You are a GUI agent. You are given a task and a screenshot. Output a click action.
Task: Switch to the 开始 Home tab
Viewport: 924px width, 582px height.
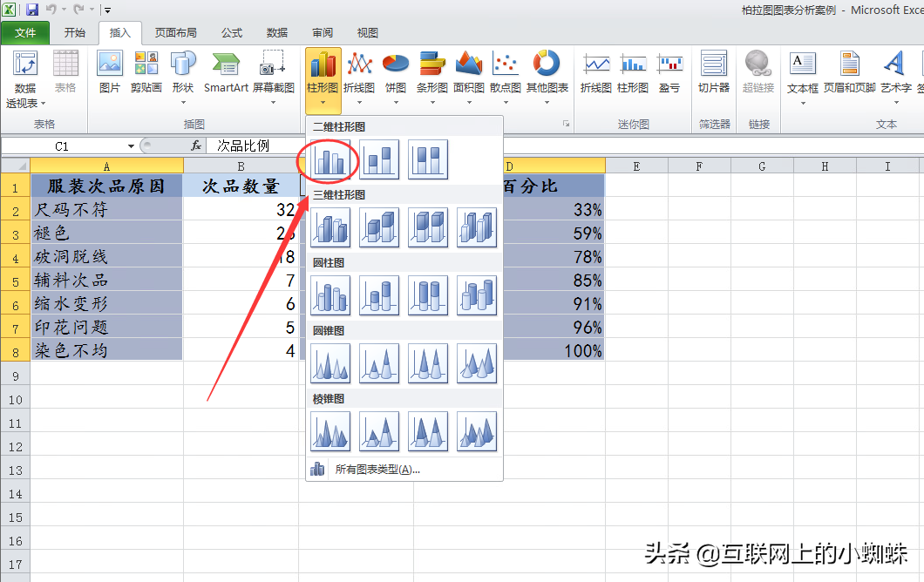pos(75,33)
